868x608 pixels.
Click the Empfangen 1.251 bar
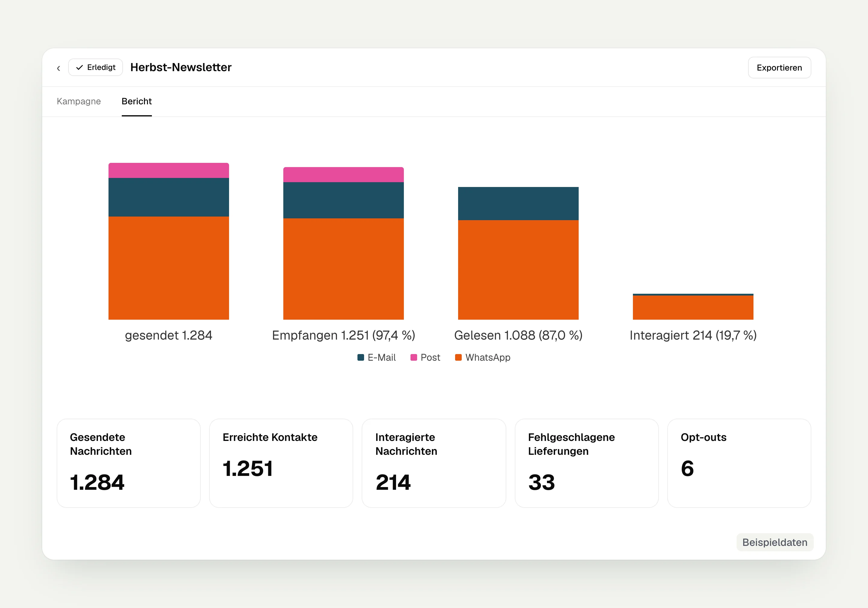pyautogui.click(x=343, y=243)
